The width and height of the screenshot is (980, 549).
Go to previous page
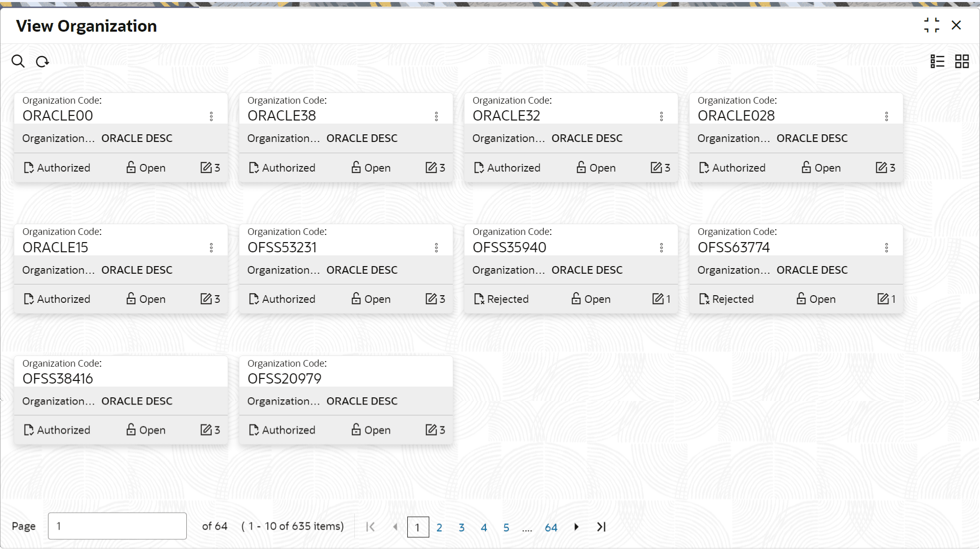(x=395, y=527)
